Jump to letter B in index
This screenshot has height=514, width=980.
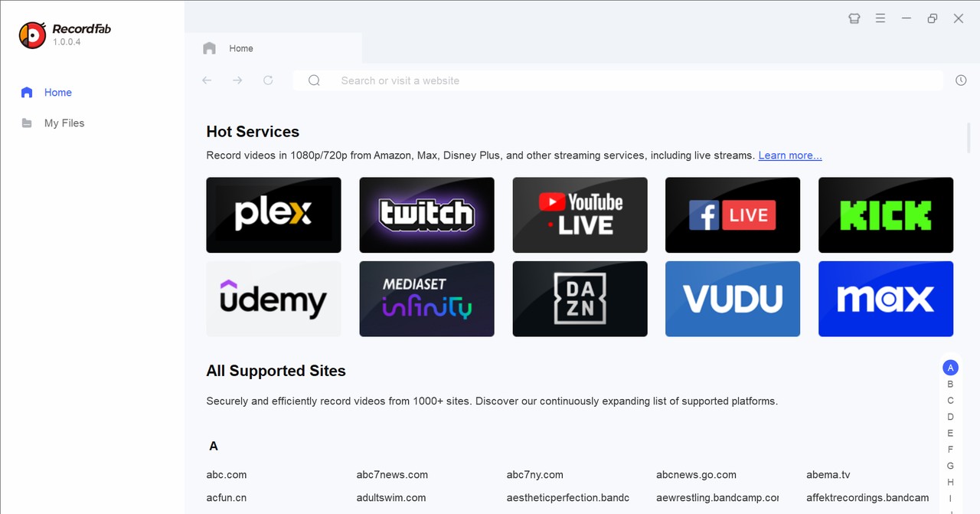point(950,385)
